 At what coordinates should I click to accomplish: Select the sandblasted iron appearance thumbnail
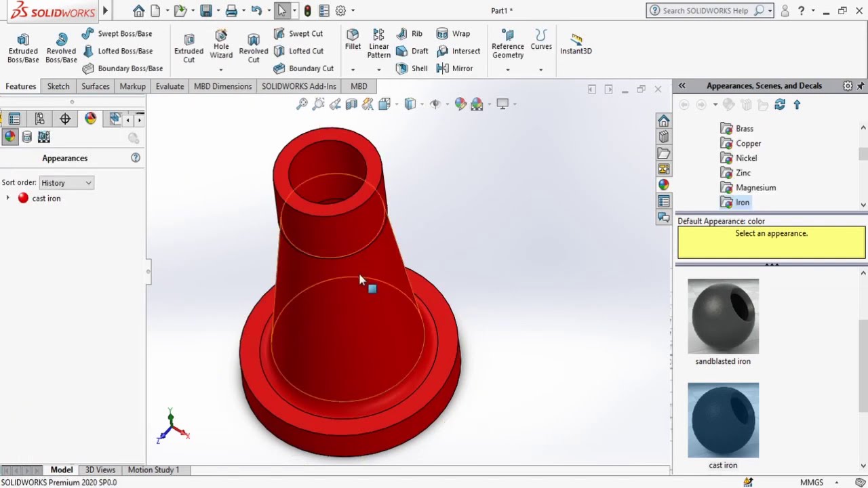coord(723,316)
